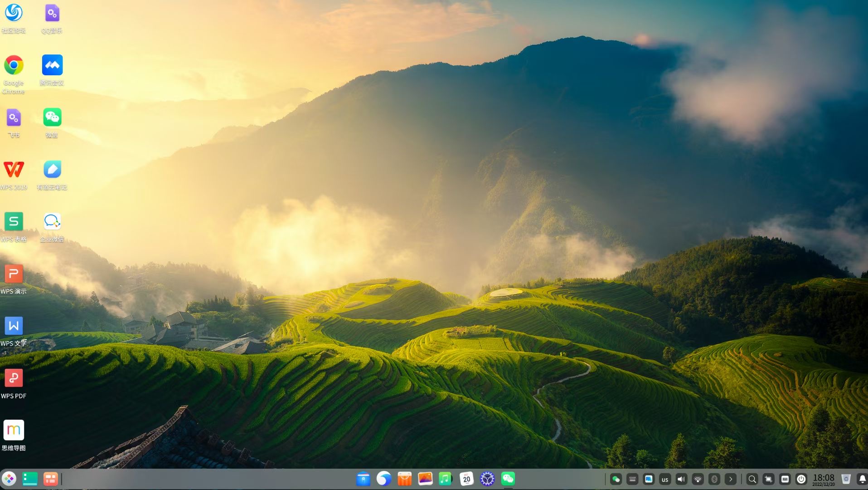868x490 pixels.
Task: Open the 思维导图 desktop shortcut
Action: pos(14,431)
